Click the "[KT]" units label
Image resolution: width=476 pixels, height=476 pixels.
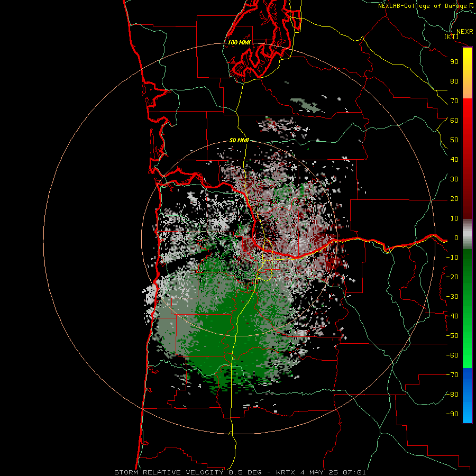(452, 36)
